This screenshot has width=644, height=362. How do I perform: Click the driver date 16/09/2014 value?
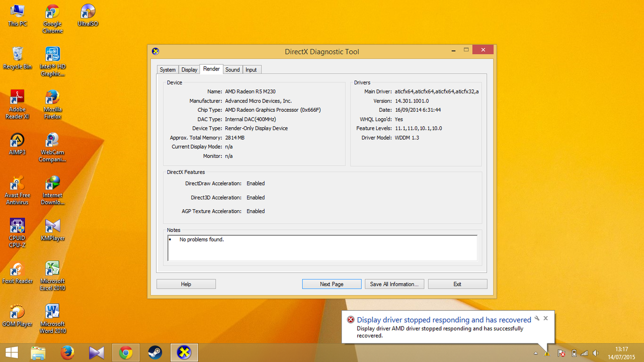pyautogui.click(x=418, y=110)
